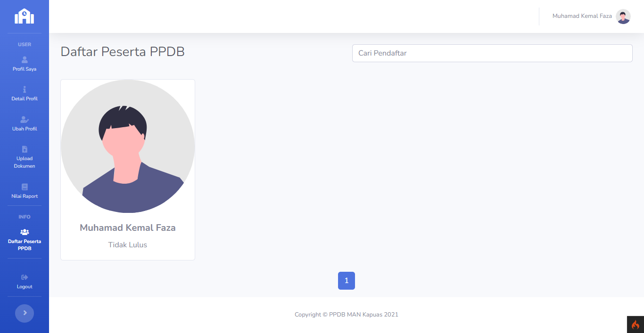Open Daftar Peserta PPDB group icon
The width and height of the screenshot is (644, 333).
pyautogui.click(x=25, y=232)
